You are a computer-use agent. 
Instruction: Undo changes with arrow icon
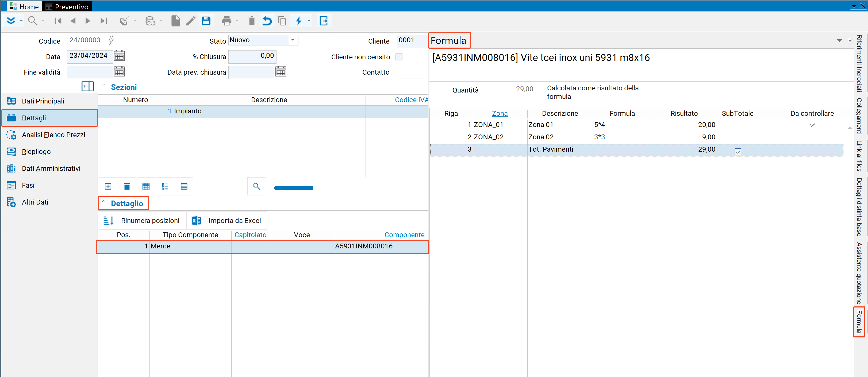(267, 21)
